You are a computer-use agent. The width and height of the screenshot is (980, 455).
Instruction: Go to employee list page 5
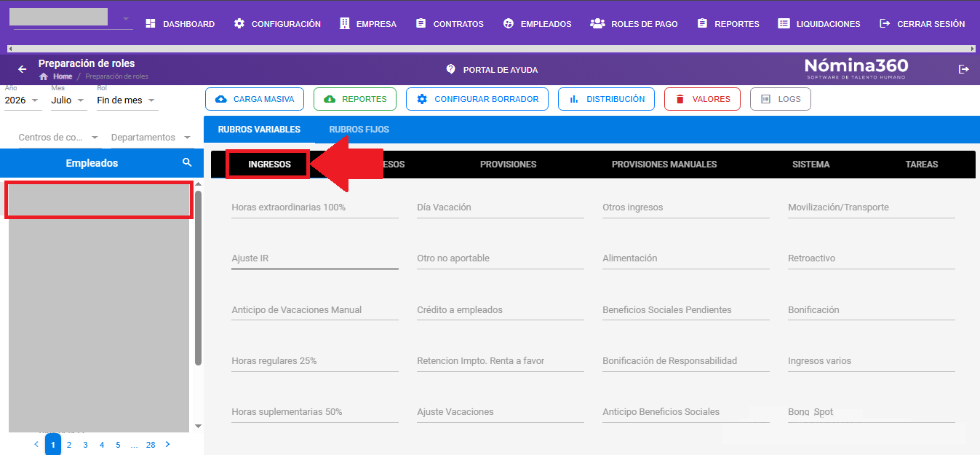[118, 444]
